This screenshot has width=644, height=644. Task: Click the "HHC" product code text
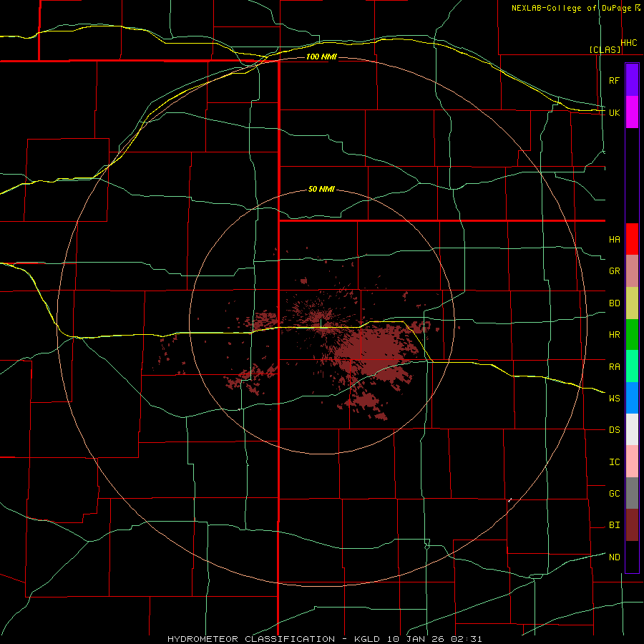[x=629, y=43]
